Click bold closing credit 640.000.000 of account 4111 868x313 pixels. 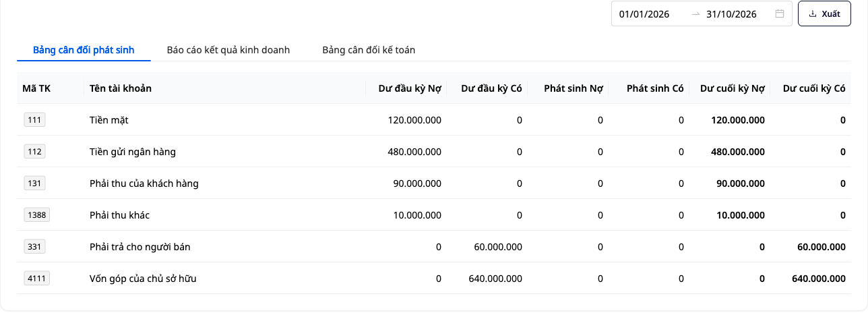click(819, 279)
